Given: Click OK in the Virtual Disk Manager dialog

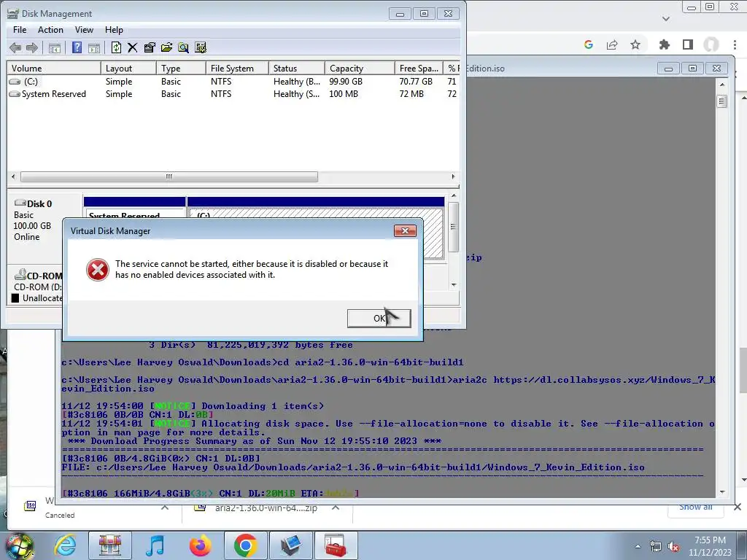Looking at the screenshot, I should click(379, 318).
